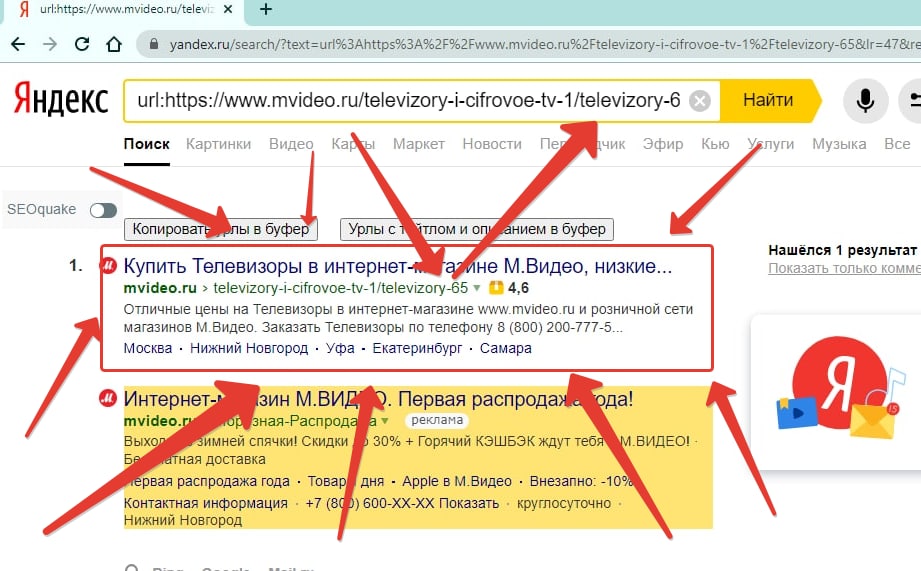Close the current browser tab
This screenshot has width=921, height=571.
pyautogui.click(x=228, y=9)
